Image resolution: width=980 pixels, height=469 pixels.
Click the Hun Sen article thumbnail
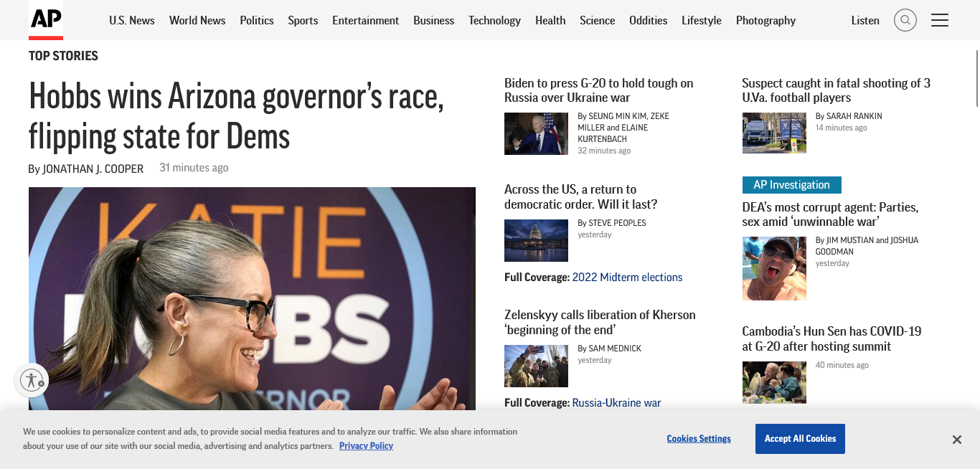tap(774, 382)
